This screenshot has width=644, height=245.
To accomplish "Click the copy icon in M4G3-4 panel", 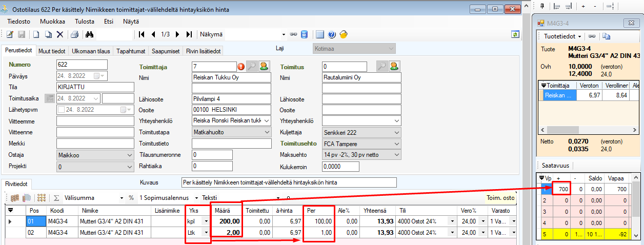I will point(606,36).
